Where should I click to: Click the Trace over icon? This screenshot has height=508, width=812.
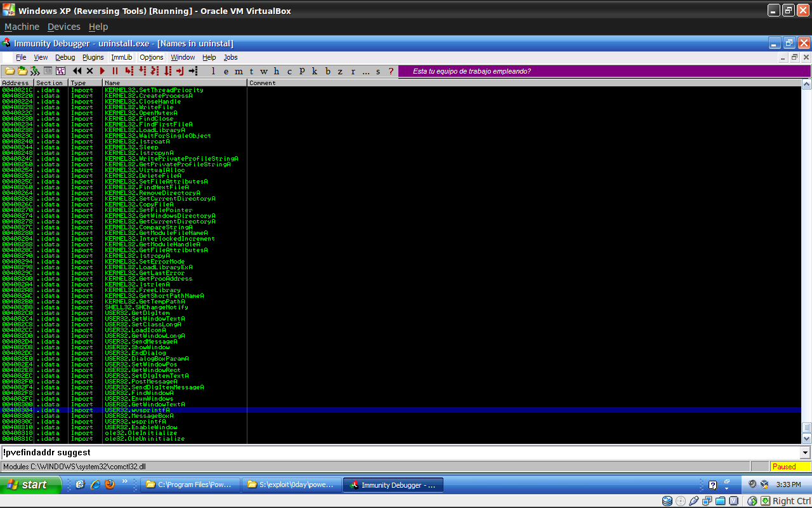pyautogui.click(x=167, y=71)
